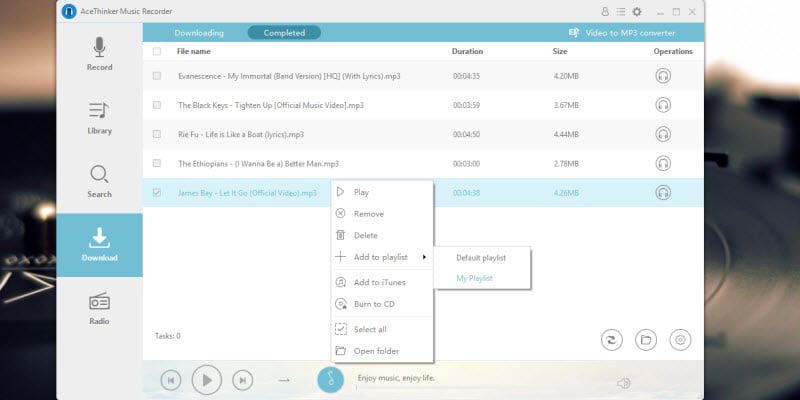800x400 pixels.
Task: Open the task list icon in title bar
Action: [x=621, y=11]
